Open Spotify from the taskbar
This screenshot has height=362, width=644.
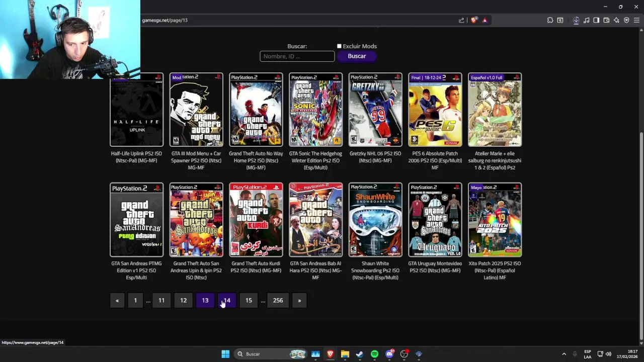pos(374,354)
